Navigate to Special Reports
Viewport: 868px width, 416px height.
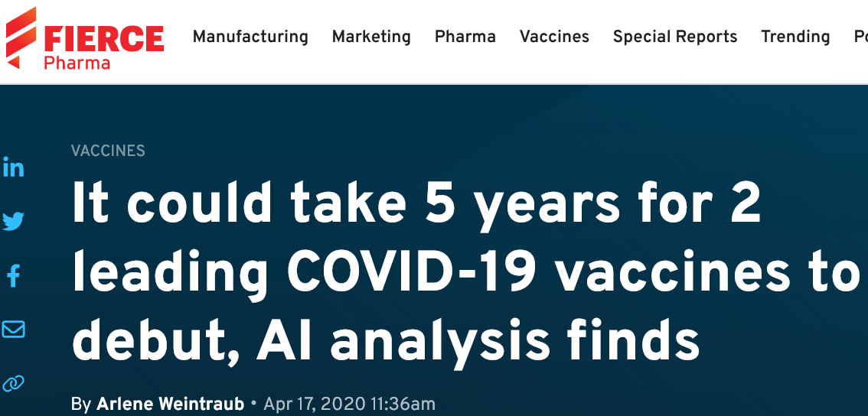675,37
